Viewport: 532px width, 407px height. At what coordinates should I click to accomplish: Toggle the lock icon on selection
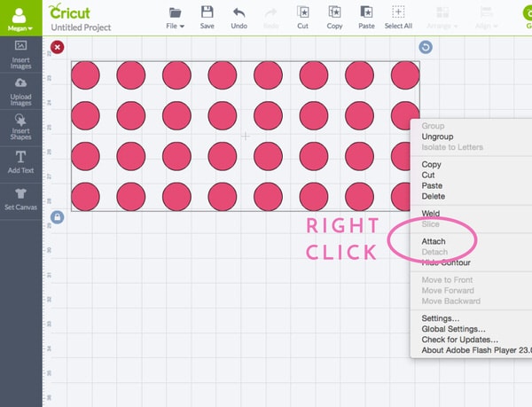58,217
